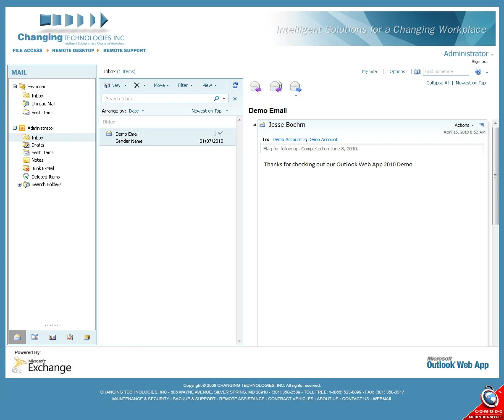Open My Site link

[370, 71]
